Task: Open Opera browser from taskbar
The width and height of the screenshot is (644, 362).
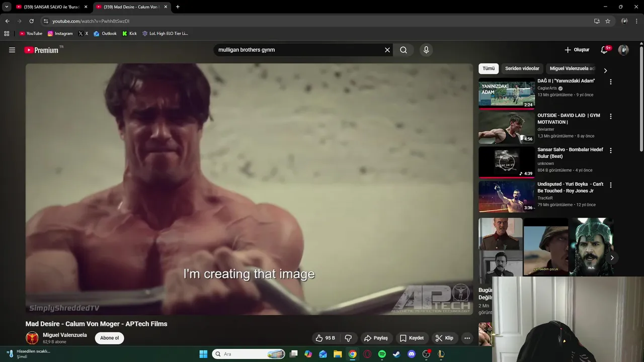Action: pos(367,354)
